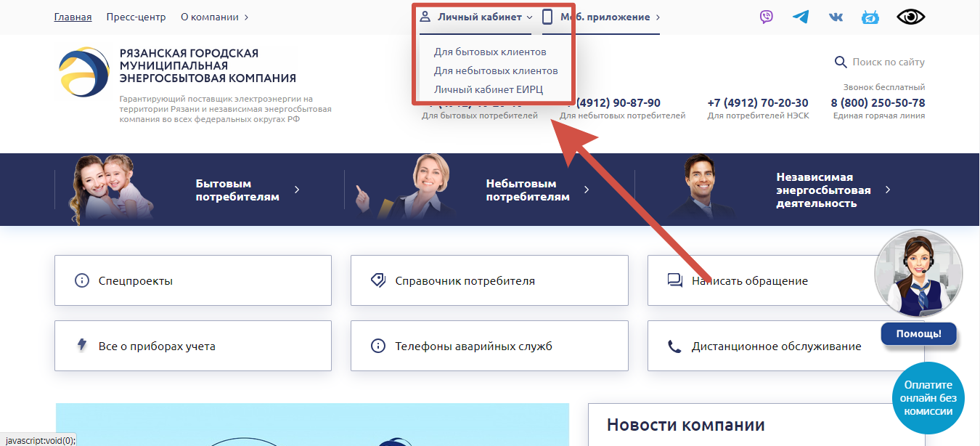This screenshot has width=980, height=446.
Task: Open the Дистанционное обслуживание card
Action: click(x=786, y=346)
